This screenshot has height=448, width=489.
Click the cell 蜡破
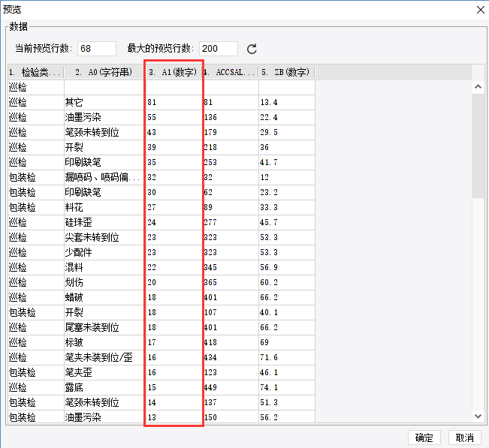tap(104, 297)
